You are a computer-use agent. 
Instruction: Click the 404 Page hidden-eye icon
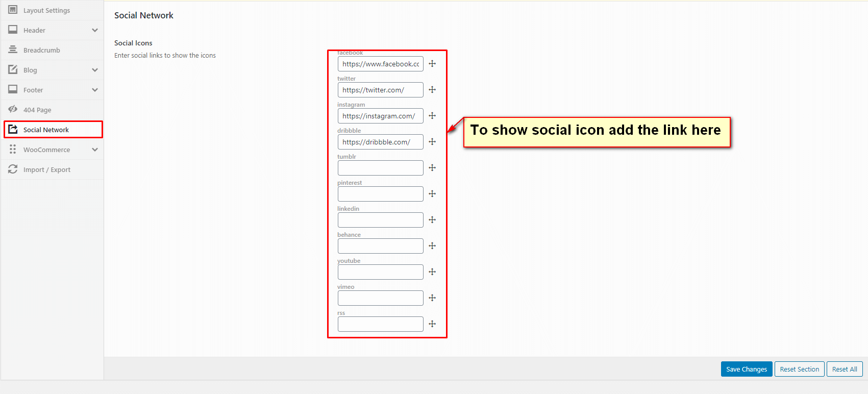point(13,109)
